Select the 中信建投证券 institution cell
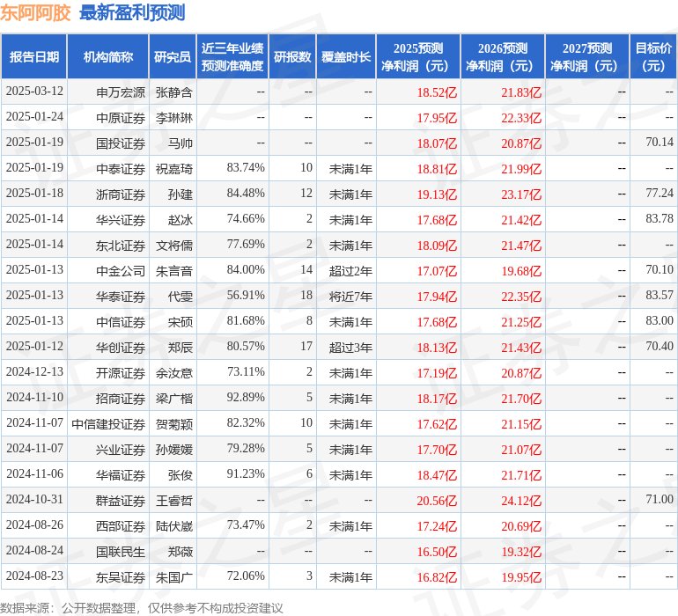The height and width of the screenshot is (616, 678). [x=108, y=423]
